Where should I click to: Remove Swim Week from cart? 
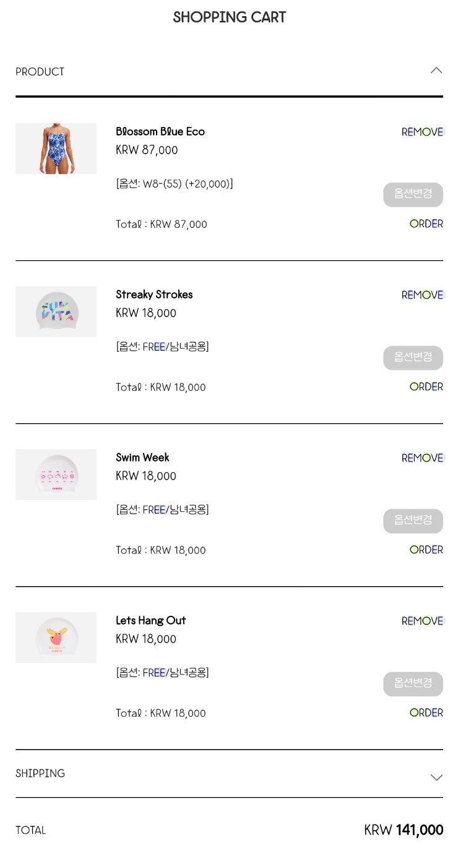point(423,458)
